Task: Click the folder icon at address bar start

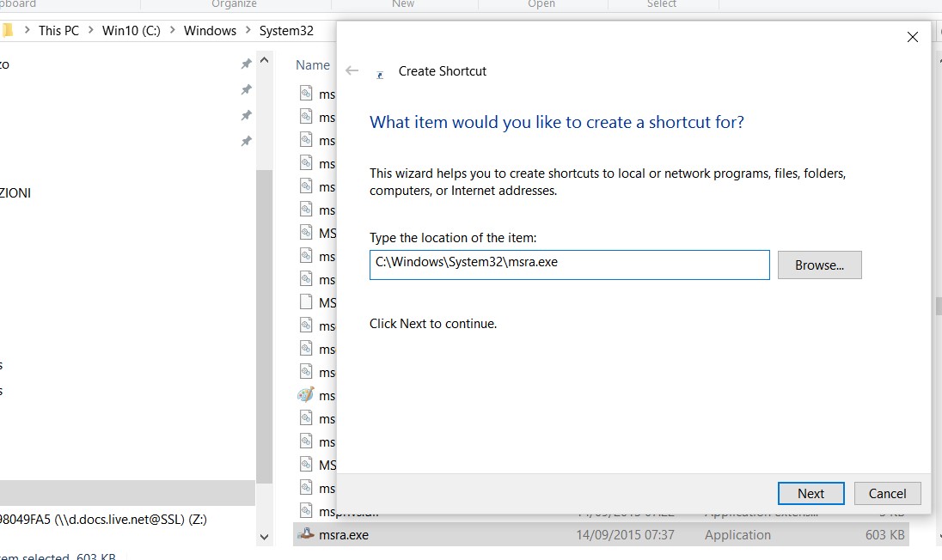Action: (x=7, y=30)
